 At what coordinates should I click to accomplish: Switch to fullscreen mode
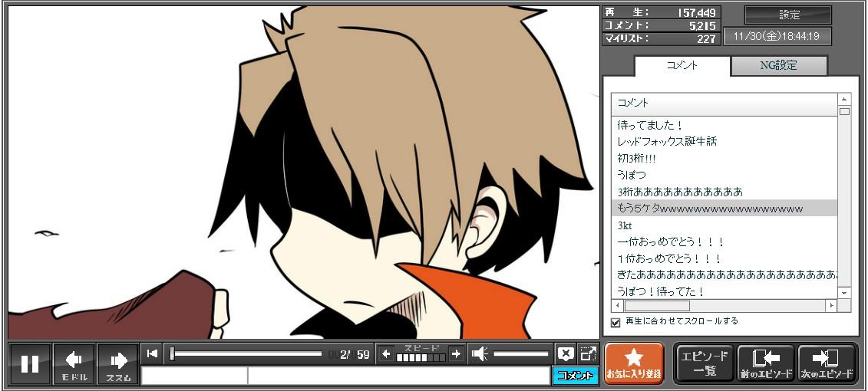pyautogui.click(x=588, y=353)
